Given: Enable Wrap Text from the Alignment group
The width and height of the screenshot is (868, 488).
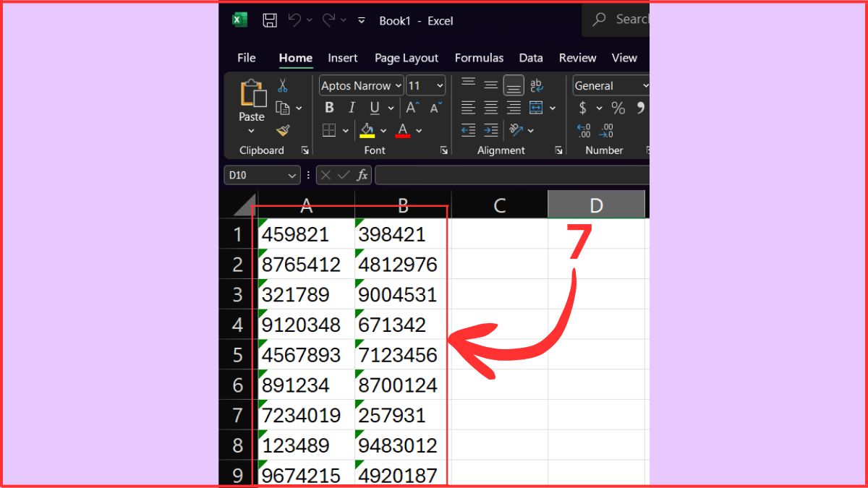Looking at the screenshot, I should click(x=537, y=85).
